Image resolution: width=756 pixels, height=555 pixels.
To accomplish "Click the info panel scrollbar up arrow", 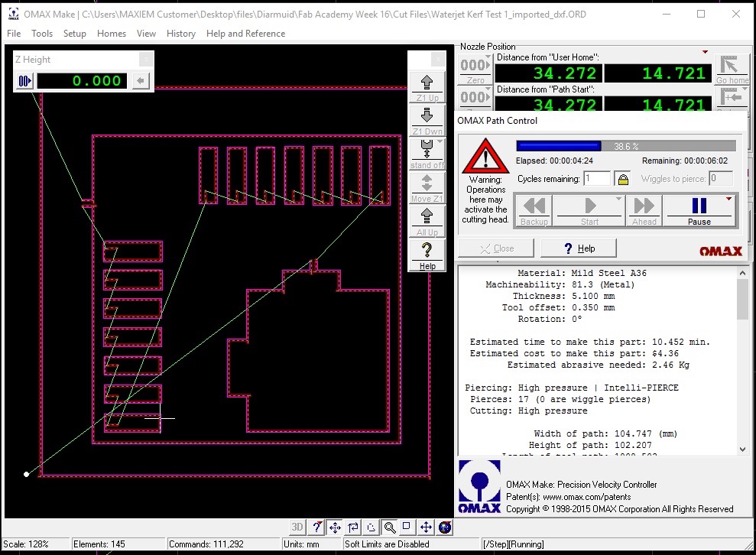I will pyautogui.click(x=742, y=273).
